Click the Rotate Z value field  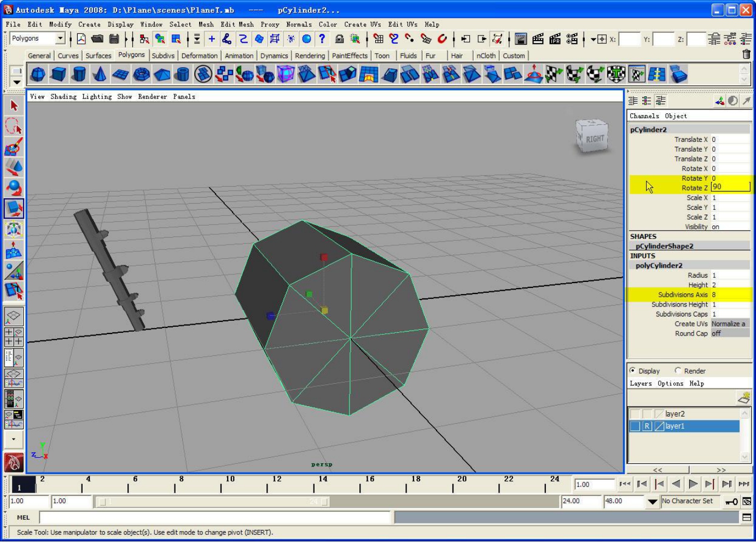pyautogui.click(x=730, y=187)
